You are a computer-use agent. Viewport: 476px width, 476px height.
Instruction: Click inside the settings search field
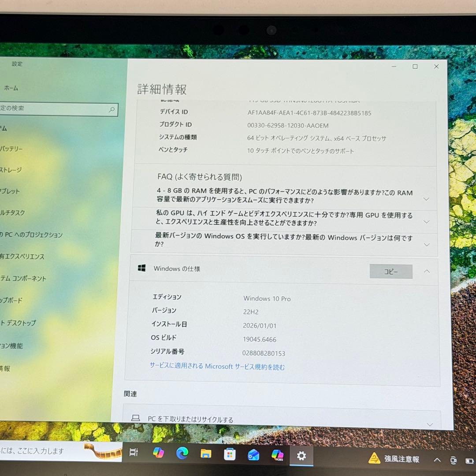click(53, 109)
